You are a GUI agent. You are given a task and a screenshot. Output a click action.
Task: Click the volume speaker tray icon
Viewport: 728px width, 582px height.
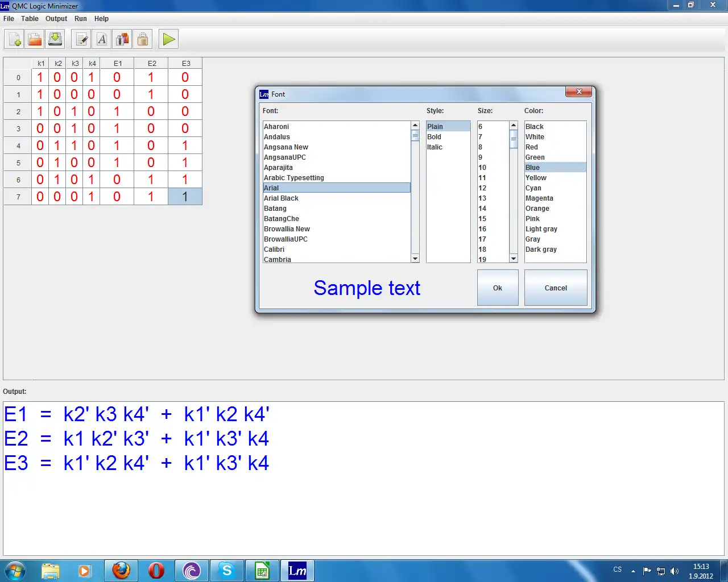tap(675, 571)
